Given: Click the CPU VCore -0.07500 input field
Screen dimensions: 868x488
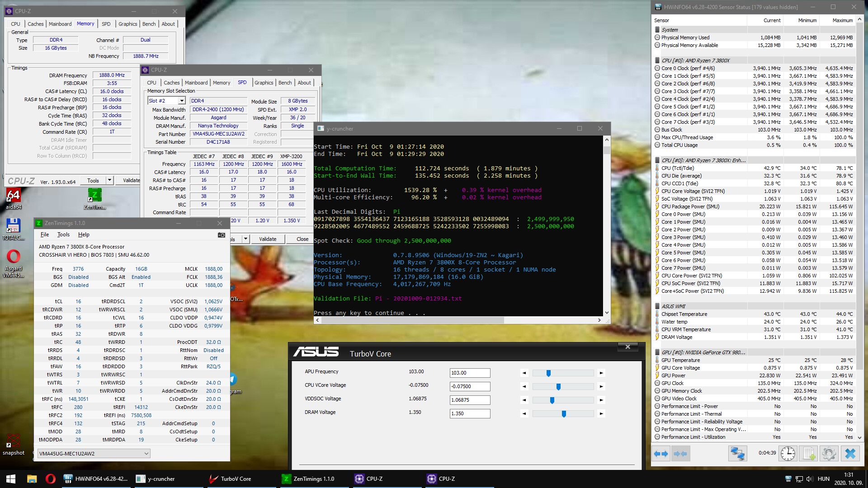Looking at the screenshot, I should (470, 386).
